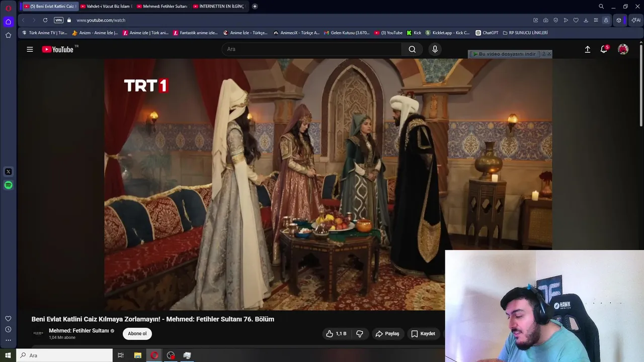Open a new browser tab

coord(255,7)
